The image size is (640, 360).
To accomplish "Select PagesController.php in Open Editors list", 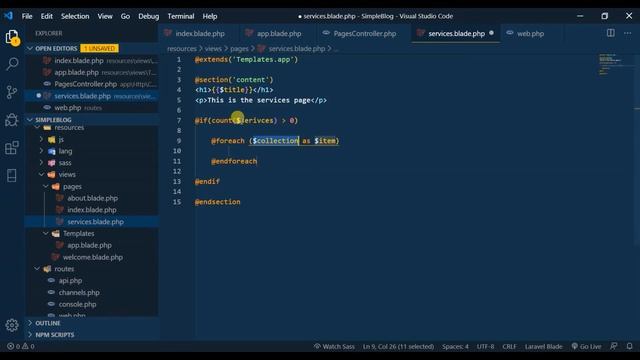I will tap(92, 84).
